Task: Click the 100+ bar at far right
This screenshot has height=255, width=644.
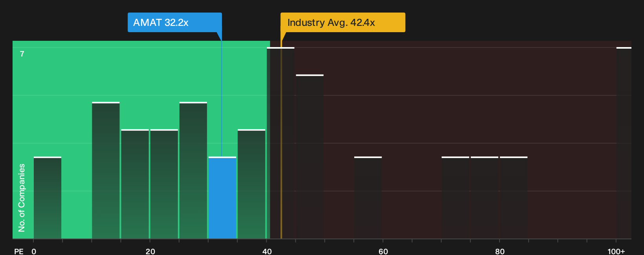Action: click(624, 143)
